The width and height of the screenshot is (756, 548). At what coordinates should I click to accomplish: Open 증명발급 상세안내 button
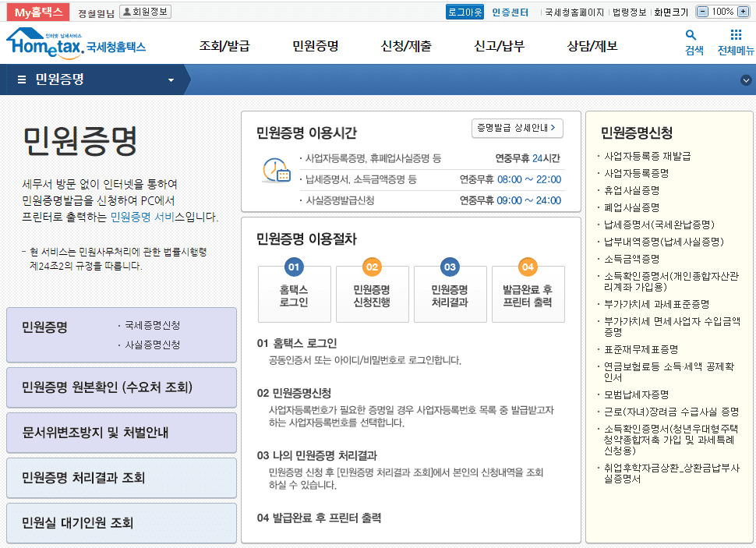[517, 127]
